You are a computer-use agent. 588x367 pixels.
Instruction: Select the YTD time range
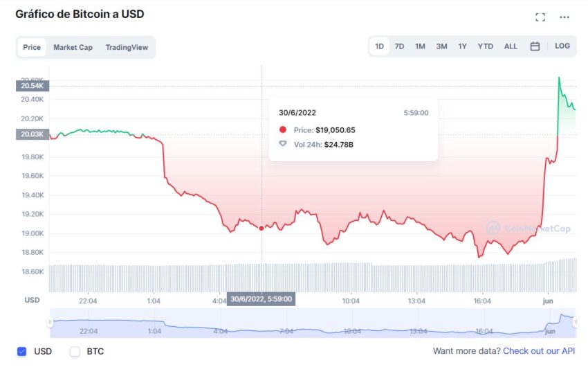pyautogui.click(x=485, y=46)
